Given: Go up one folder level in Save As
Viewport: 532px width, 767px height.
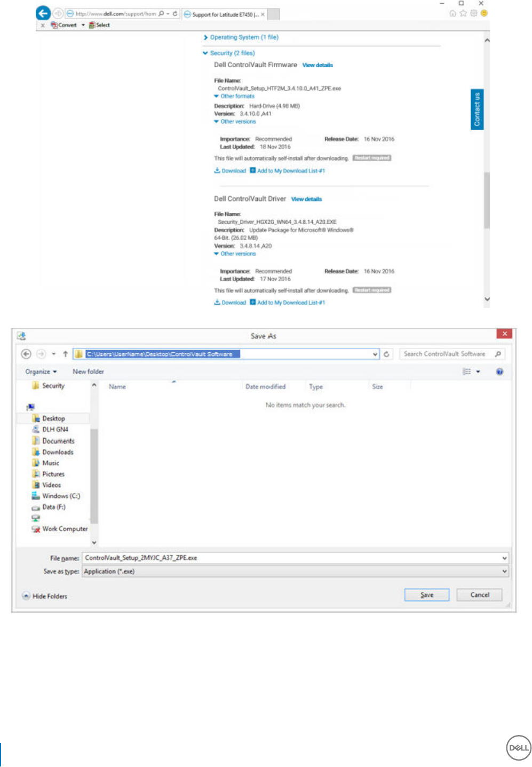Looking at the screenshot, I should click(x=65, y=354).
